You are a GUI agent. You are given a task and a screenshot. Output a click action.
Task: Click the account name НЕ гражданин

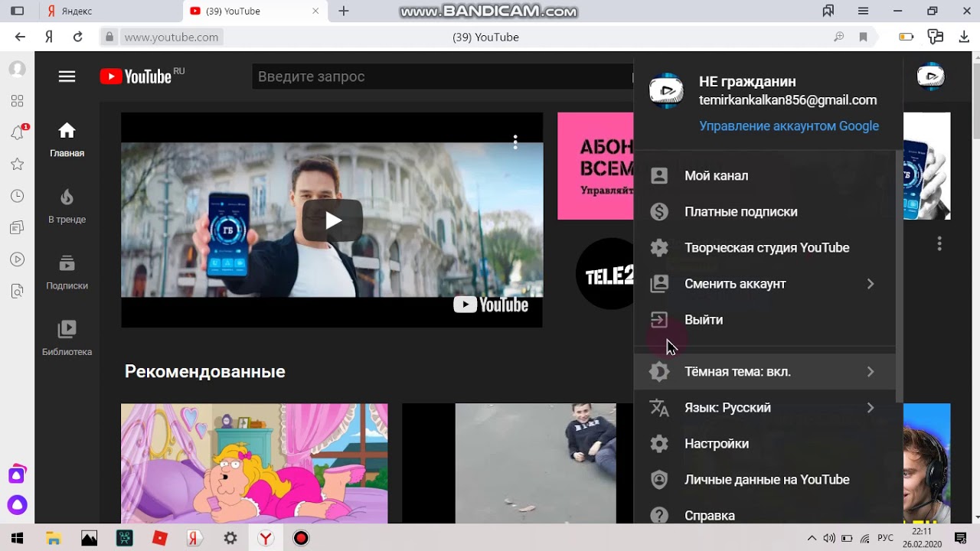tap(747, 81)
